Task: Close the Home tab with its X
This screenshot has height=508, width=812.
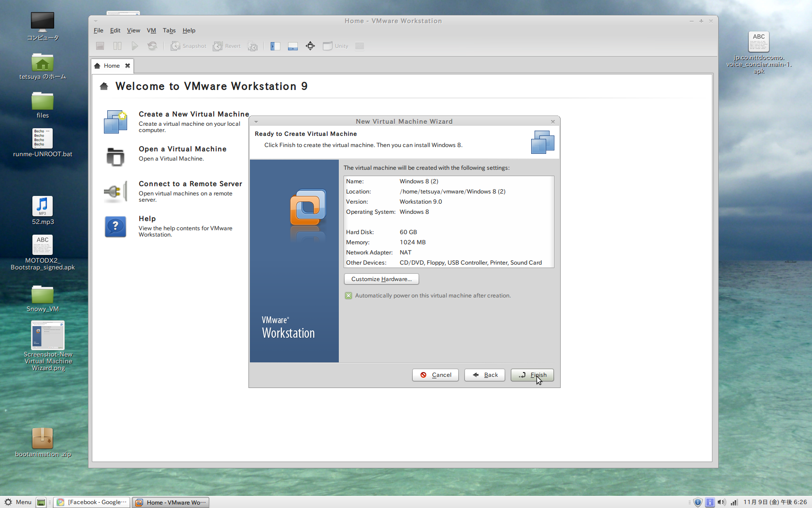Action: pyautogui.click(x=128, y=66)
